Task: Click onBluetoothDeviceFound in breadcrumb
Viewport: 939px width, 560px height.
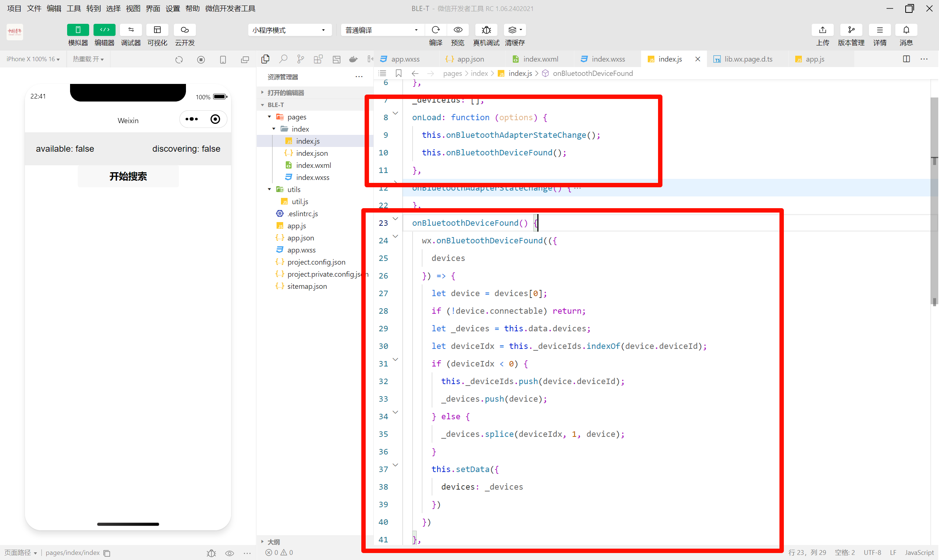Action: [x=592, y=73]
